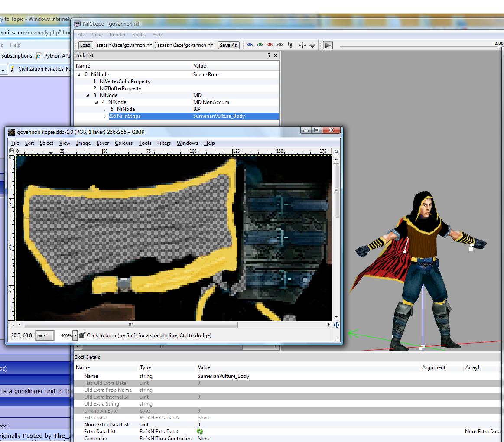Click the Num Extra Data List row in Block Details
504x442 pixels.
288,425
